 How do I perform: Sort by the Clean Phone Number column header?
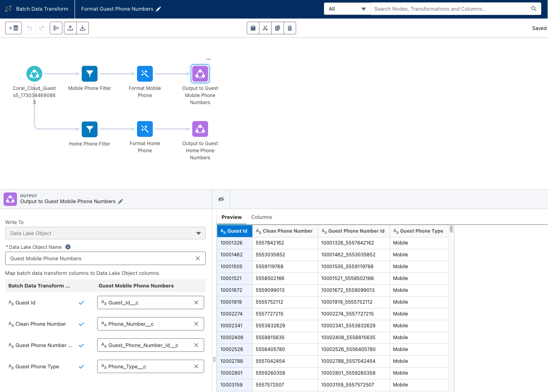point(287,231)
